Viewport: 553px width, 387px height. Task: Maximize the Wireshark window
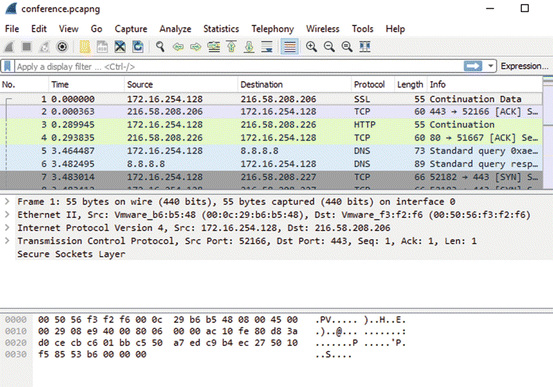click(525, 8)
